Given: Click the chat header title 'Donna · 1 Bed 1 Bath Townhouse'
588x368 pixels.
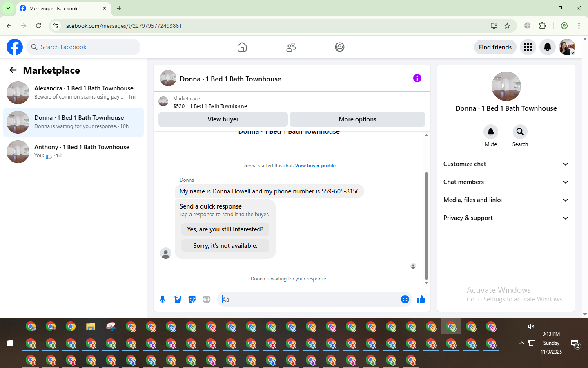Looking at the screenshot, I should 230,79.
